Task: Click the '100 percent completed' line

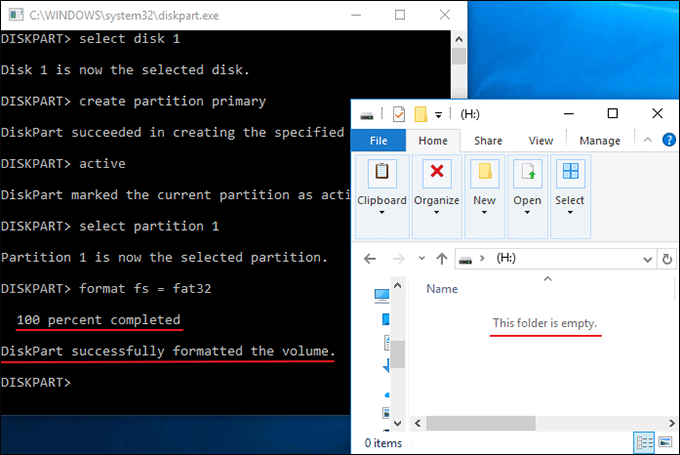Action: (98, 320)
